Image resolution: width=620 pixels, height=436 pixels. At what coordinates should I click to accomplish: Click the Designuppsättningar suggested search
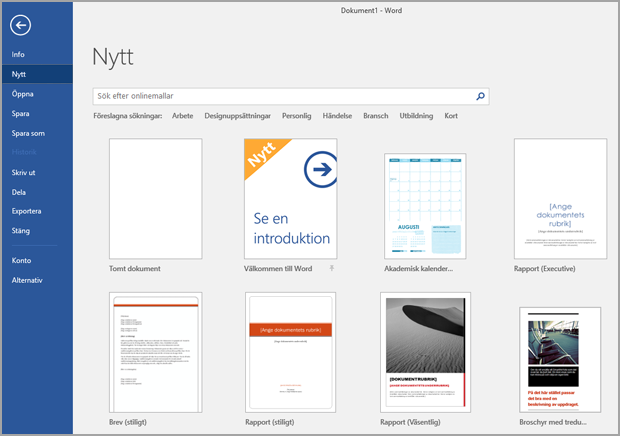(237, 116)
